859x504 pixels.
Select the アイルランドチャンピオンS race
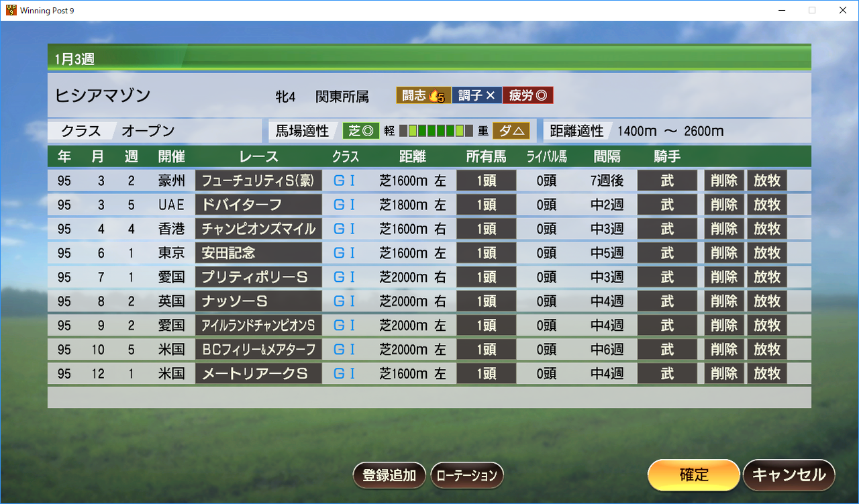point(259,325)
